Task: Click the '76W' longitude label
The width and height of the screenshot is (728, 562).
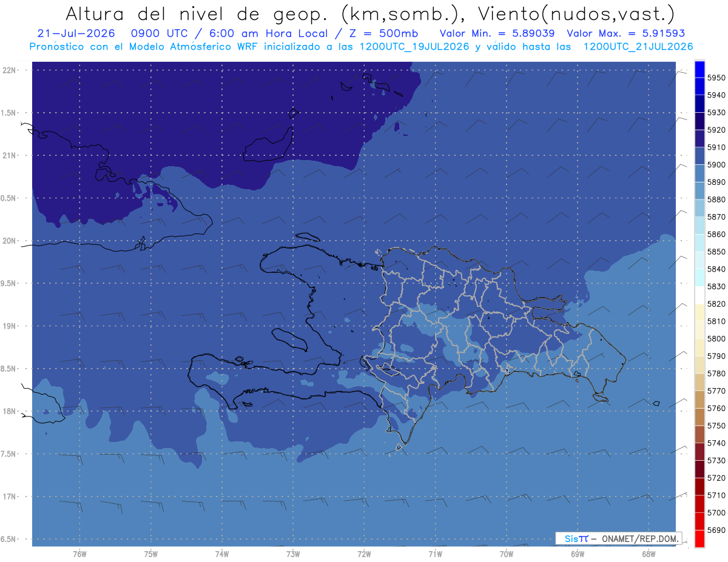Action: click(79, 554)
